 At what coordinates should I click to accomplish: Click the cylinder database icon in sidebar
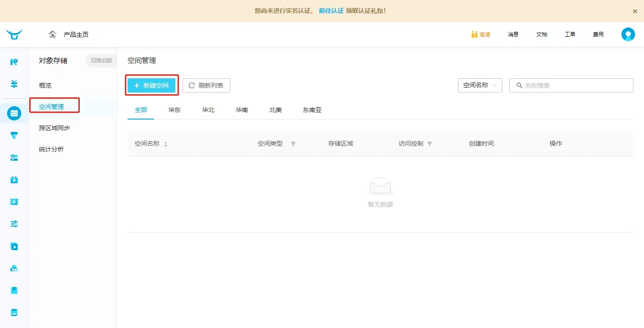[14, 313]
